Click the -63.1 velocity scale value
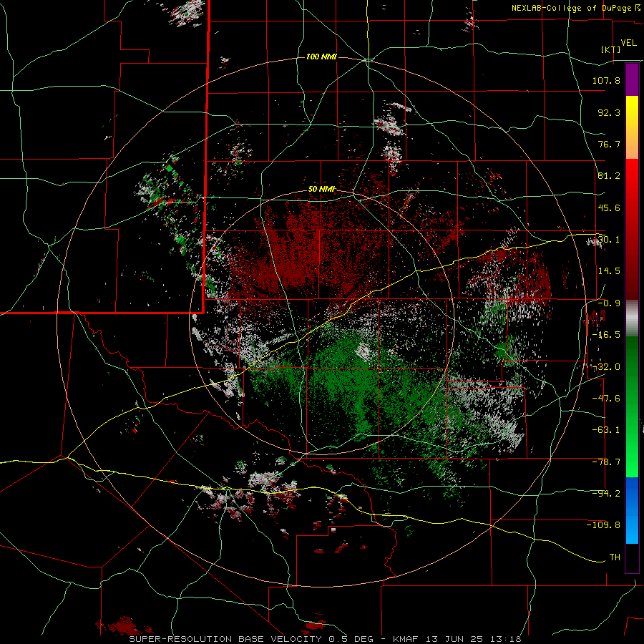The width and height of the screenshot is (644, 644). pos(606,430)
